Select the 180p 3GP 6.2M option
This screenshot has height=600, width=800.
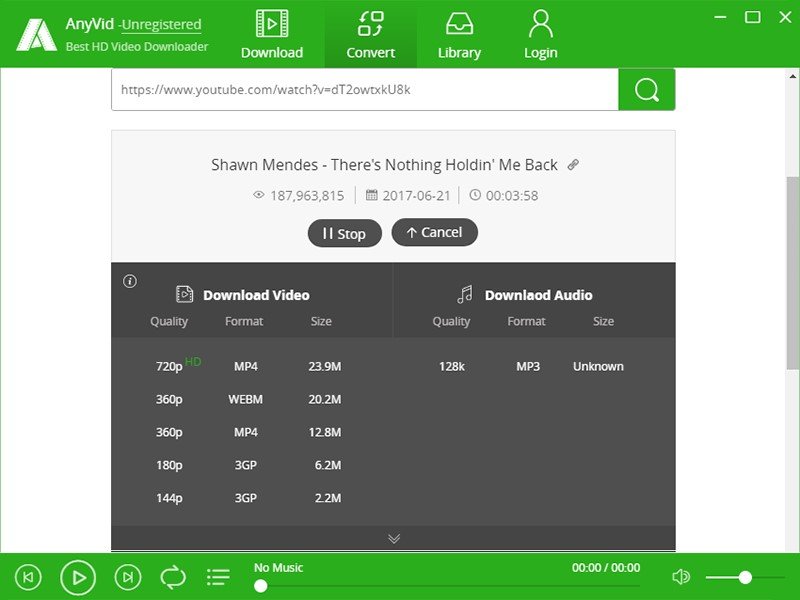[x=252, y=465]
